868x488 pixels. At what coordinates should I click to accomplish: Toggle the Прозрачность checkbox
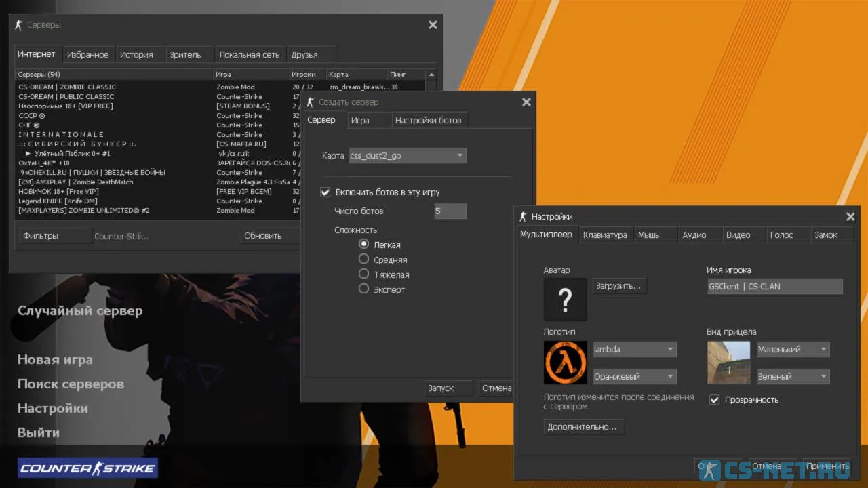714,400
